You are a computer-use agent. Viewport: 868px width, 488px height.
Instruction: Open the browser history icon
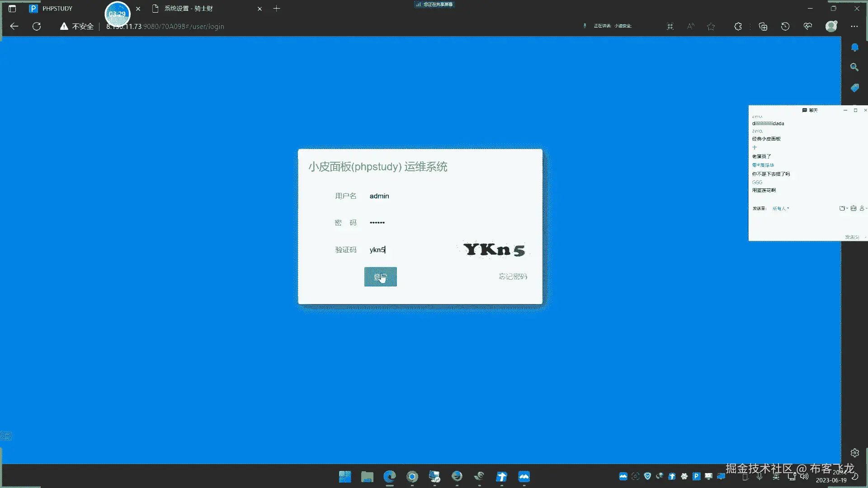pyautogui.click(x=785, y=27)
